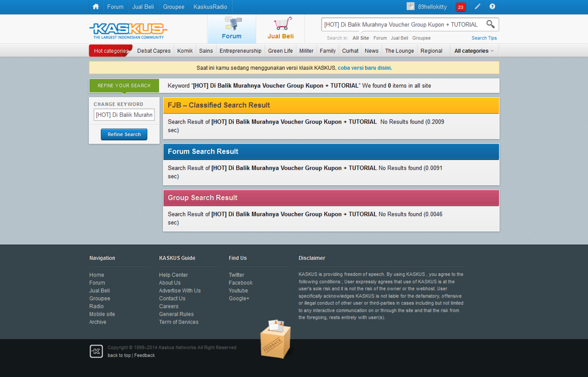
Task: Click the footer Kaskus K logo
Action: tap(96, 351)
